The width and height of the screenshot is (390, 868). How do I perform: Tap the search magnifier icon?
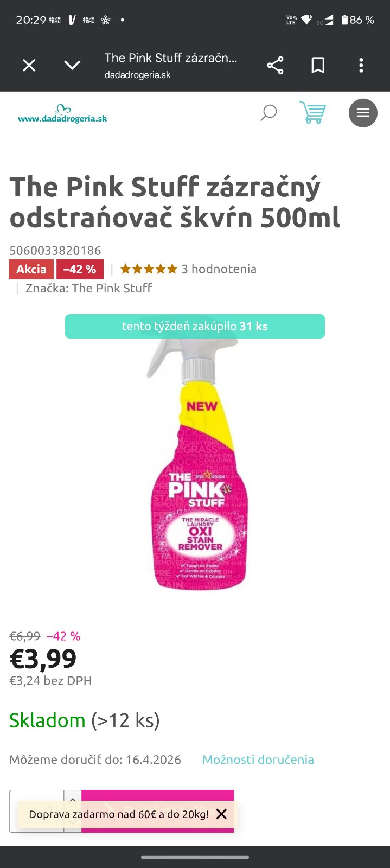268,113
